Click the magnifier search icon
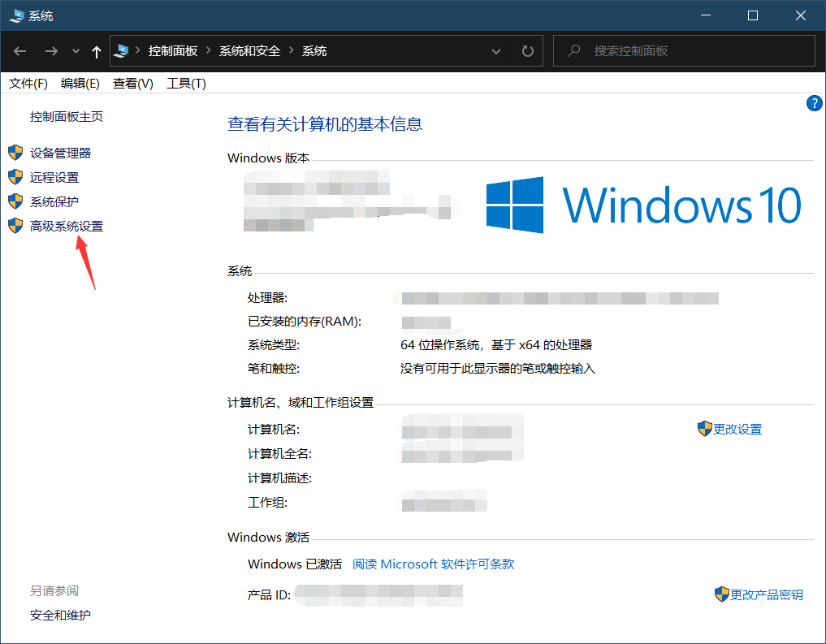The image size is (826, 644). coord(573,50)
